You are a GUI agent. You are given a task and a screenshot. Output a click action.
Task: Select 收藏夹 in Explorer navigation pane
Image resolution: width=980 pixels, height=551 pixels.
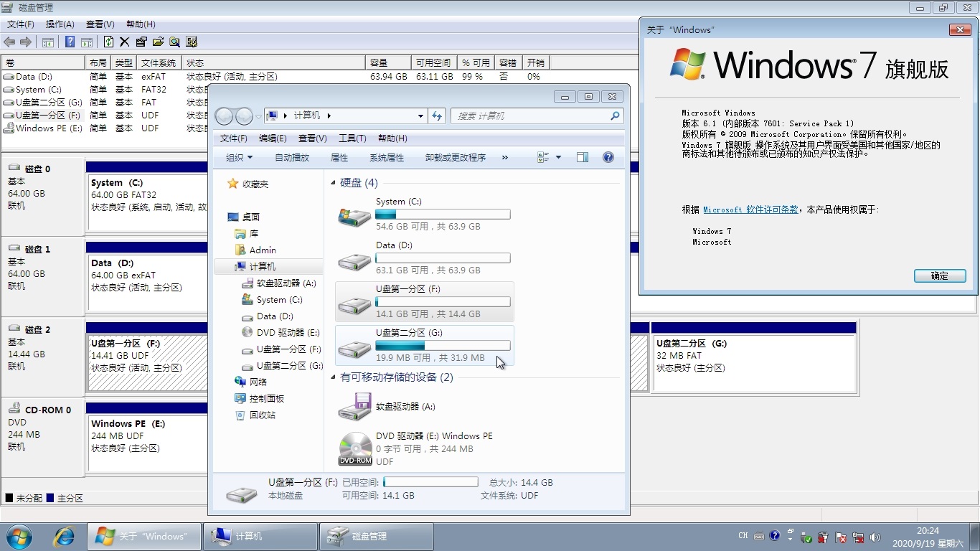[255, 184]
